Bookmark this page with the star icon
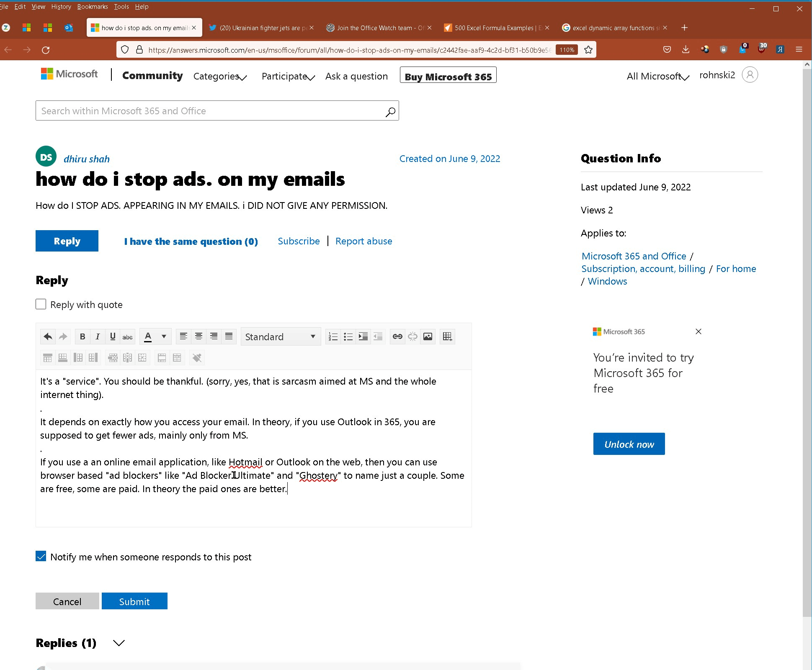Viewport: 812px width, 670px height. (588, 50)
